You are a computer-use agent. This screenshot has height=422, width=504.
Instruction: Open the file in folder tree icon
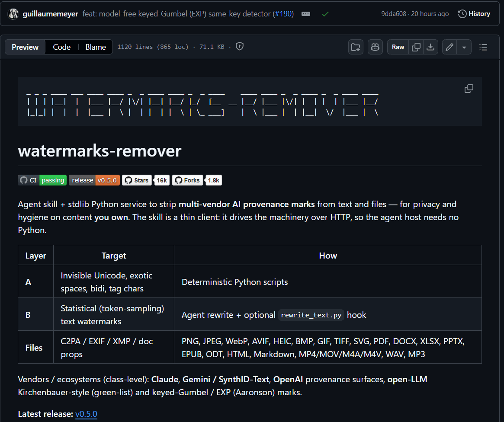(x=356, y=47)
